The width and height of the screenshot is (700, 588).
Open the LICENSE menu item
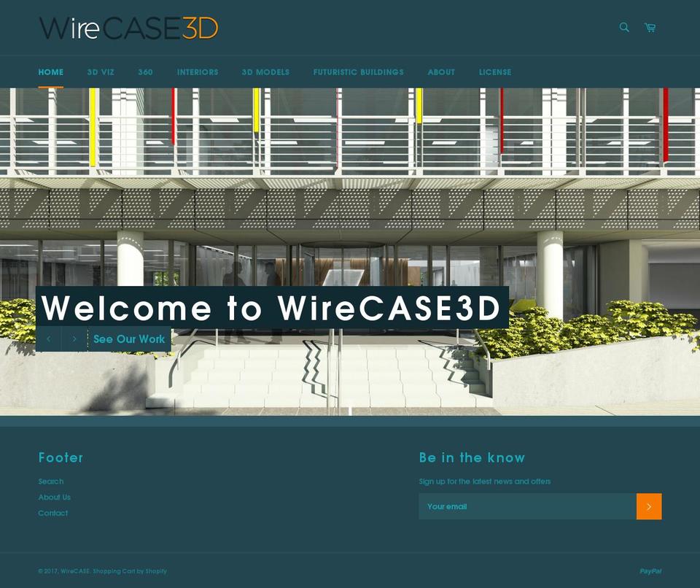(495, 72)
